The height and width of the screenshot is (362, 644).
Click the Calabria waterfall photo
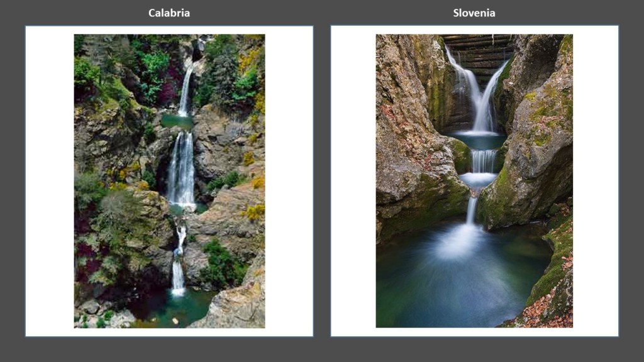(169, 181)
